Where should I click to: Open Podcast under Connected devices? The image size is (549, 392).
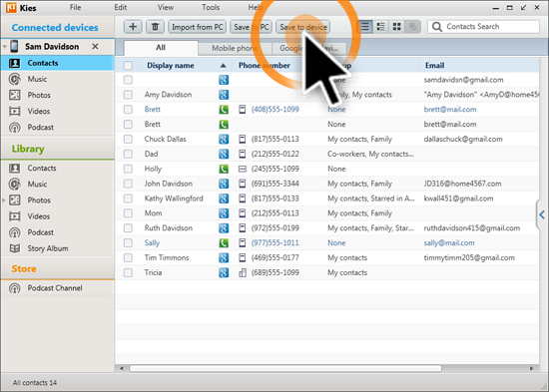click(41, 128)
